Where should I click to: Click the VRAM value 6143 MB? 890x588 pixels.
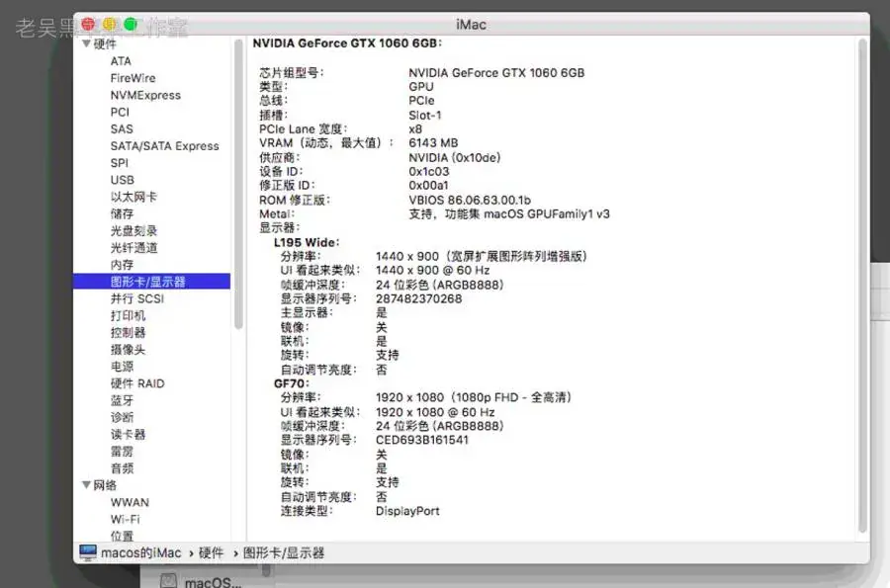point(433,143)
